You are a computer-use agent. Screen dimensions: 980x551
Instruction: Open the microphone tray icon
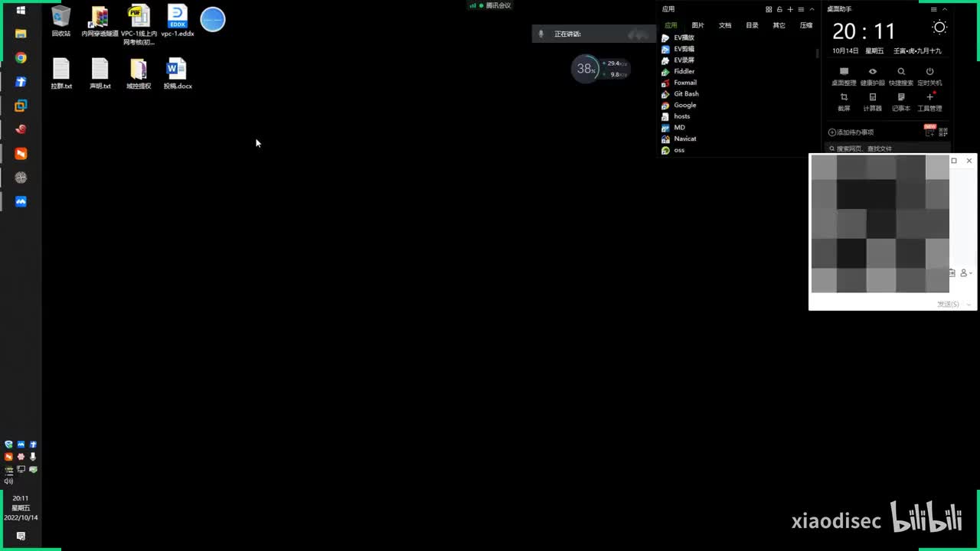coord(33,457)
